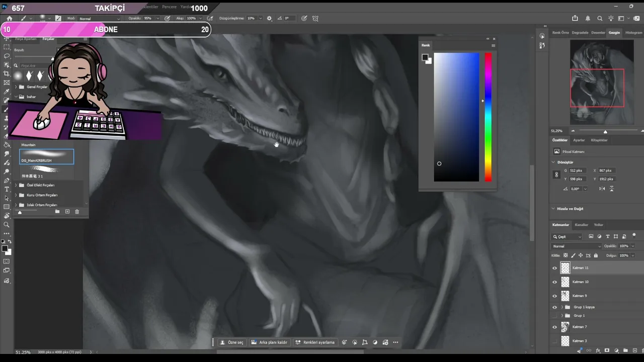Viewport: 644px width, 362px height.
Task: Select the Eyedropper tool
Action: [x=7, y=92]
